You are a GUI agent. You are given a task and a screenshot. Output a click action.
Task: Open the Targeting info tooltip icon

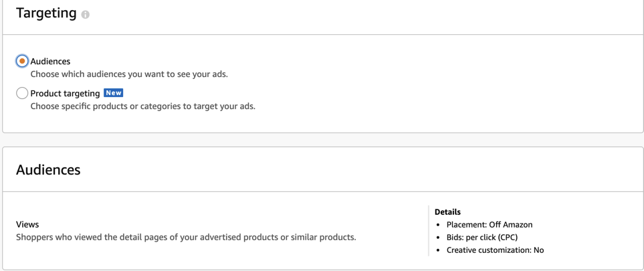[x=85, y=15]
